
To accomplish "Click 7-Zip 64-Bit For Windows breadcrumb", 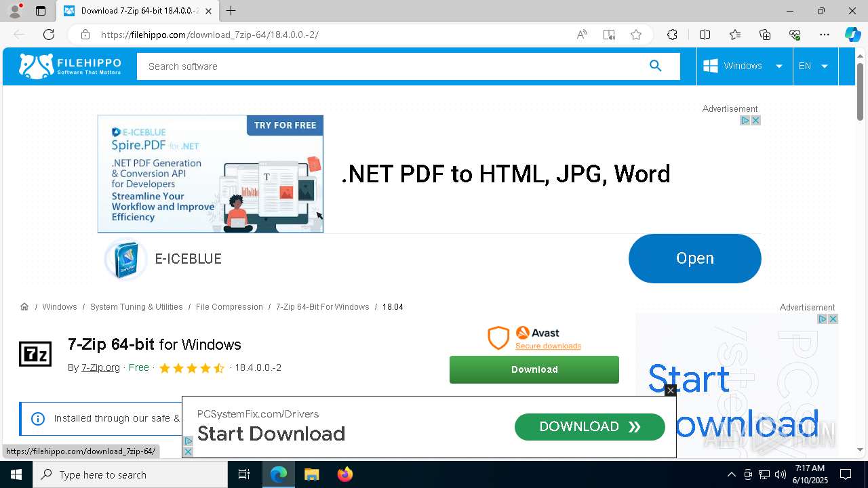I will 323,307.
